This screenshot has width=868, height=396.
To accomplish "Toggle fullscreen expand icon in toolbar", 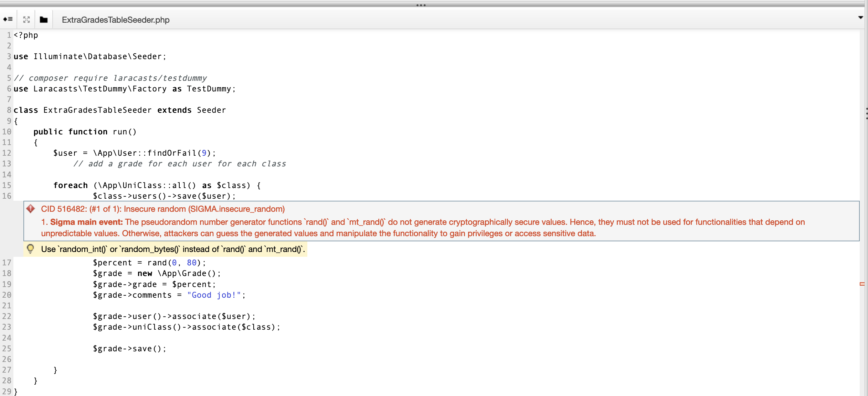I will pos(27,20).
